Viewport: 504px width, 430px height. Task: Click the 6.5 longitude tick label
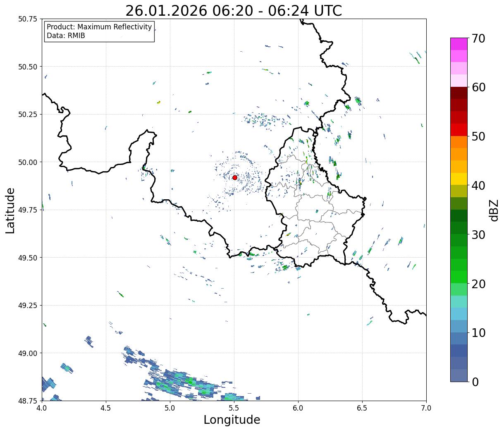[x=362, y=408]
